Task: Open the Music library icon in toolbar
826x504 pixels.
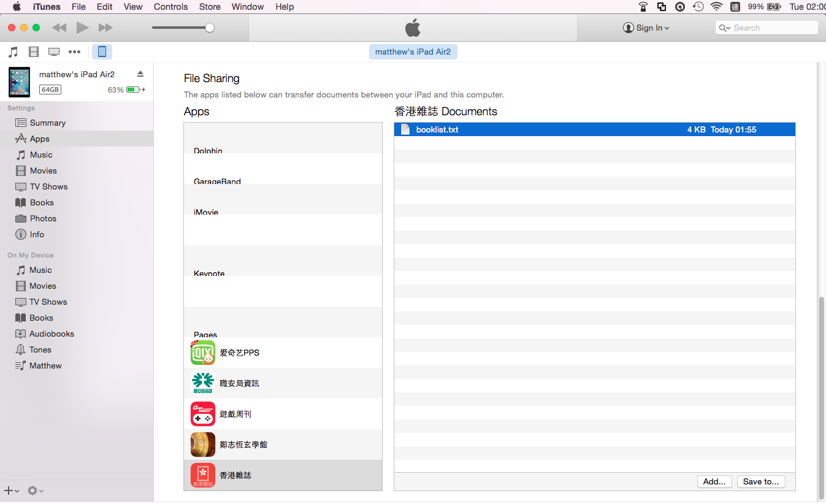Action: 13,52
